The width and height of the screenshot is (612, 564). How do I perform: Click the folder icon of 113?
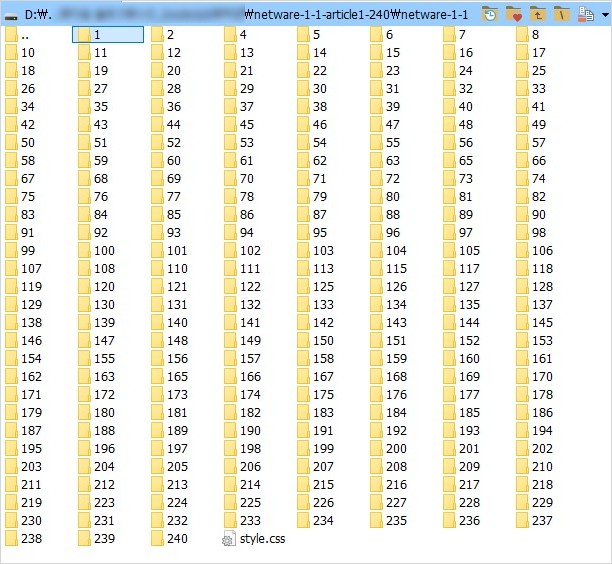tap(303, 268)
